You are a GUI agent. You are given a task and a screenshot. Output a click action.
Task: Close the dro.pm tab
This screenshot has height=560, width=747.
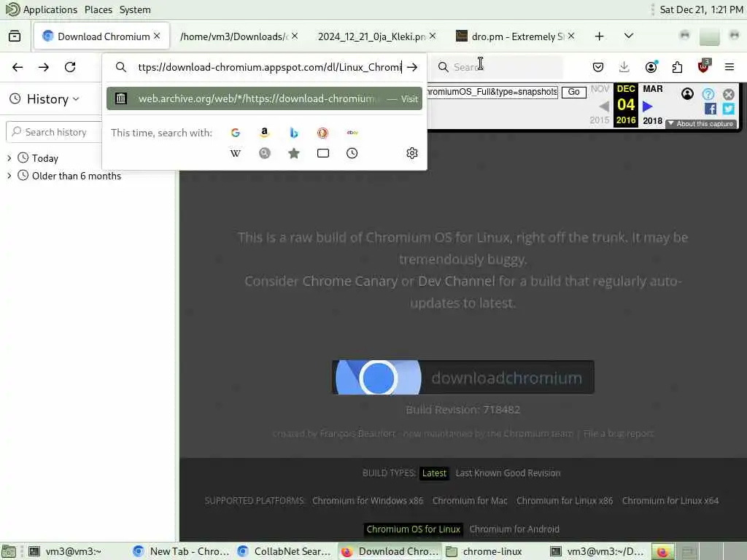[x=571, y=36]
